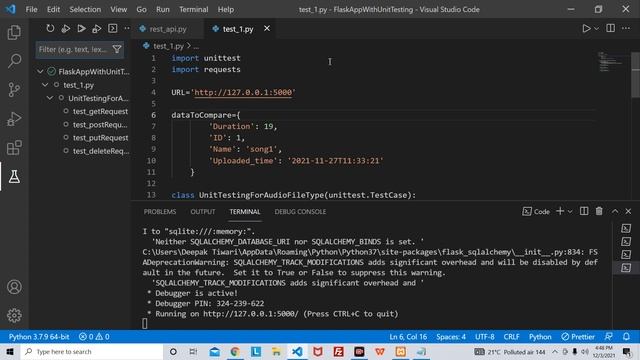Open the new terminal launch profile dropdown
Image resolution: width=640 pixels, height=360 pixels.
point(570,211)
